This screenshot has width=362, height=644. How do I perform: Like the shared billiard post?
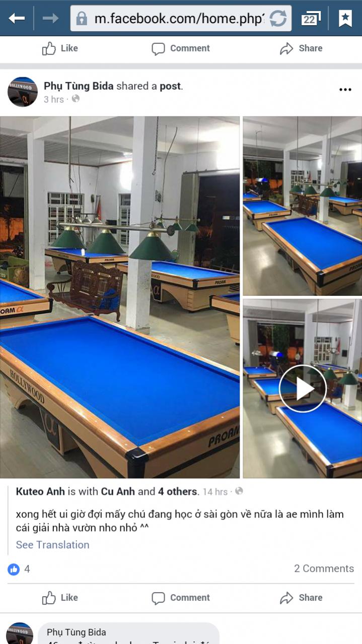click(x=60, y=598)
